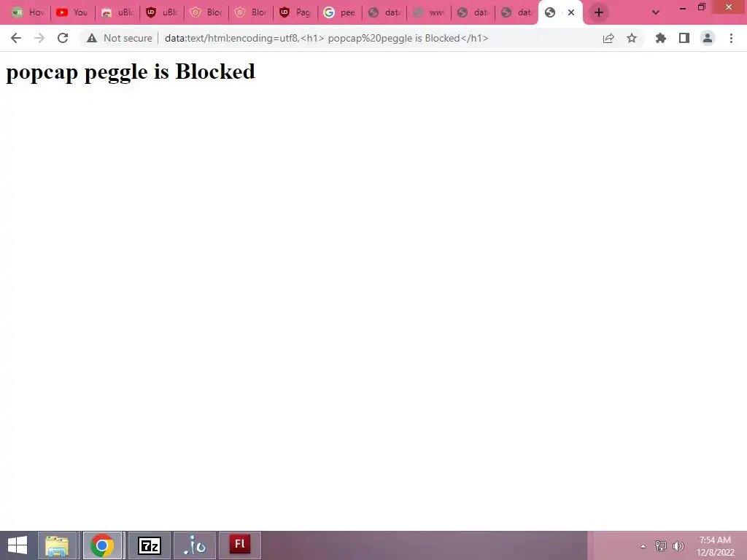The width and height of the screenshot is (747, 560).
Task: Open the Extensions puzzle icon
Action: [x=661, y=38]
